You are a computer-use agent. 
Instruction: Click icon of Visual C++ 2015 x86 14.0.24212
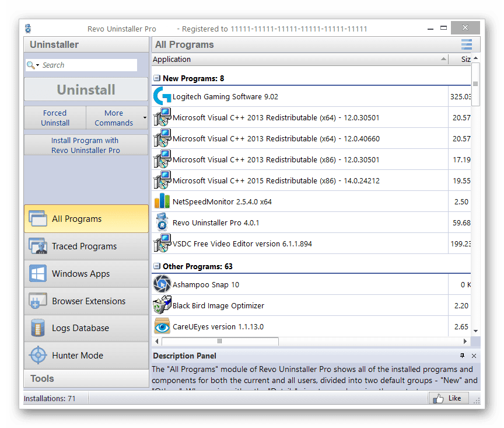[x=162, y=180]
